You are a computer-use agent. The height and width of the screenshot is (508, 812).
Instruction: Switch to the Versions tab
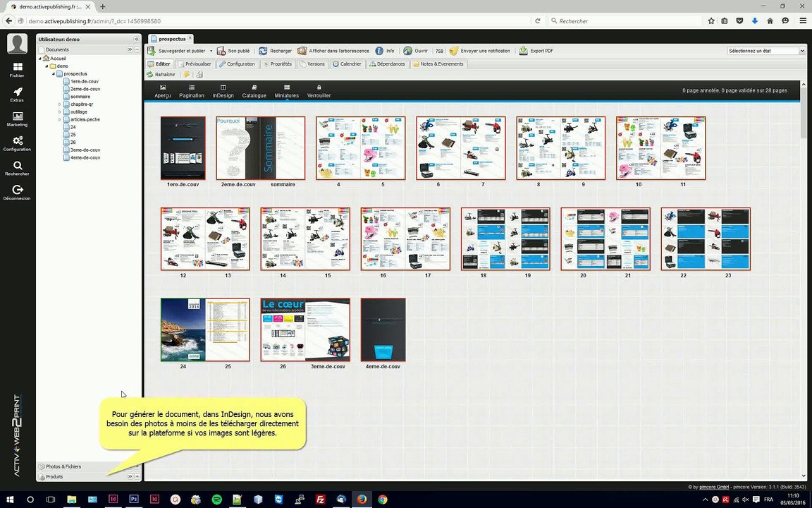(x=312, y=64)
